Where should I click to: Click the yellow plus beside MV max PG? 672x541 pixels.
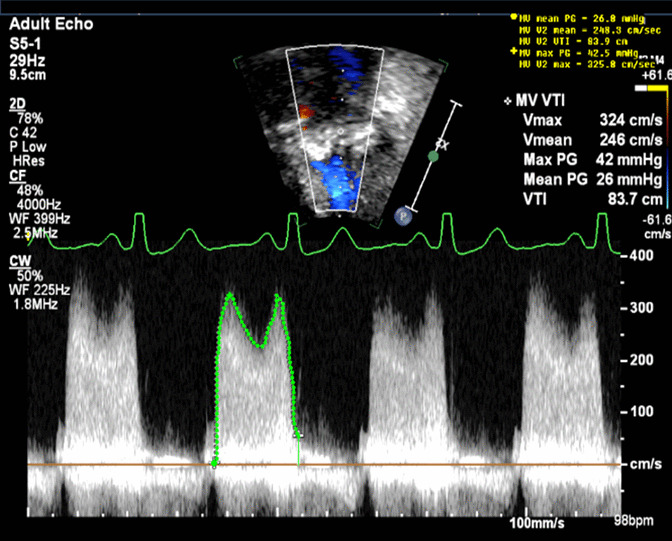point(513,52)
